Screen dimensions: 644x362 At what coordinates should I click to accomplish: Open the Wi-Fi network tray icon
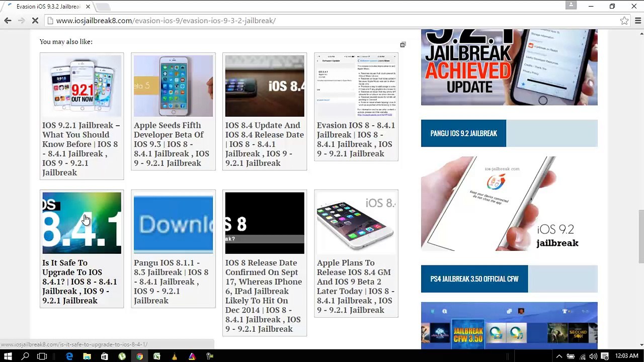point(582,356)
